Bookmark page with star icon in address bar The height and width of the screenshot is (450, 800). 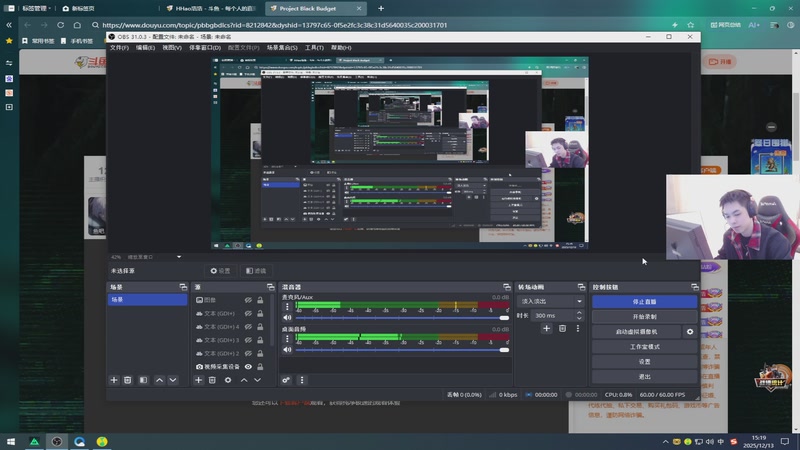click(x=690, y=24)
